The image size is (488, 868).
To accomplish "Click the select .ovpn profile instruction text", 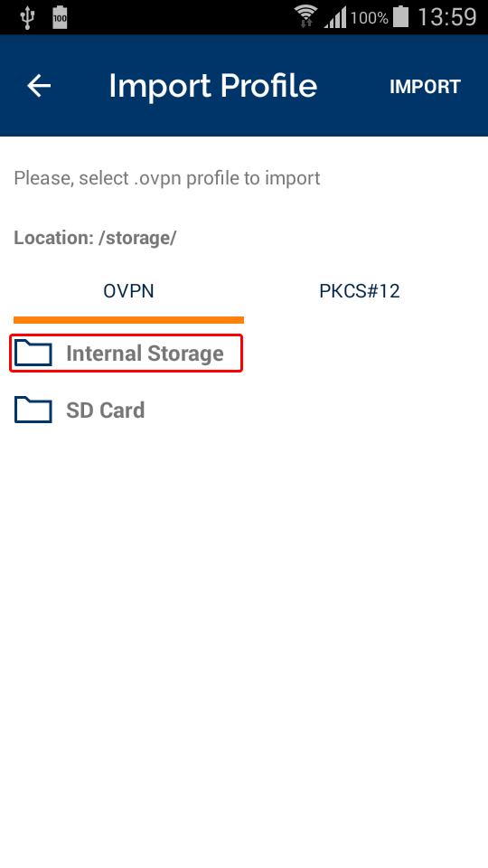I will coord(167,178).
